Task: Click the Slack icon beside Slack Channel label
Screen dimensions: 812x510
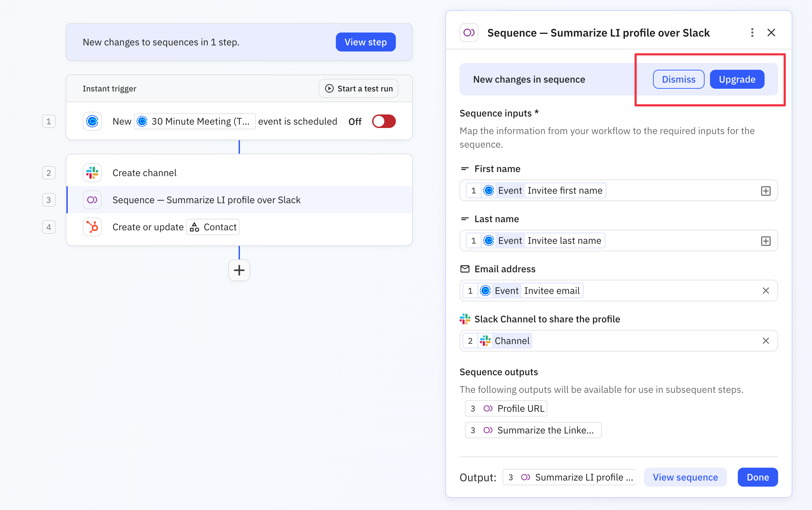Action: (x=465, y=319)
